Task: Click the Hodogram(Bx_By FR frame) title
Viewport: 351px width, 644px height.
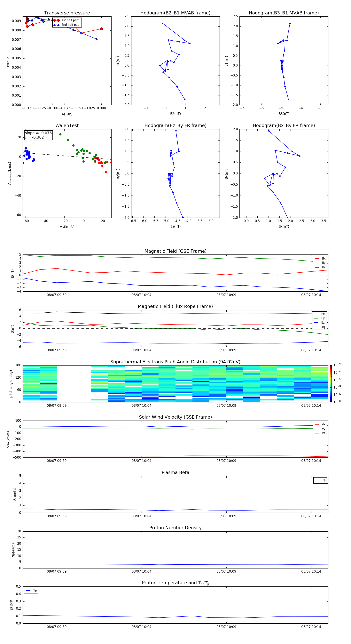Action: (284, 125)
